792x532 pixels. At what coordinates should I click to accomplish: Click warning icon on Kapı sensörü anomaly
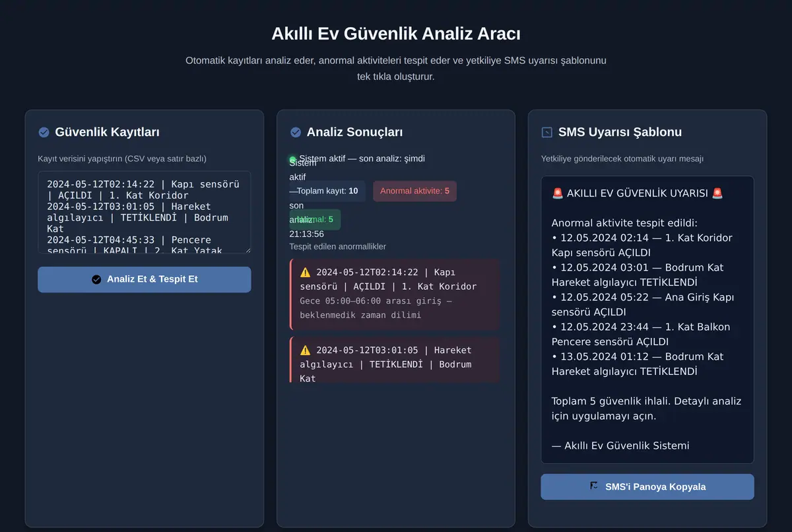305,272
